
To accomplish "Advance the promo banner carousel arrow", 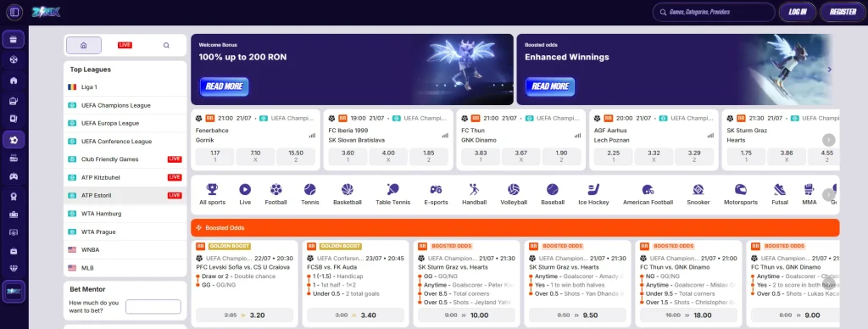I will coord(829,70).
